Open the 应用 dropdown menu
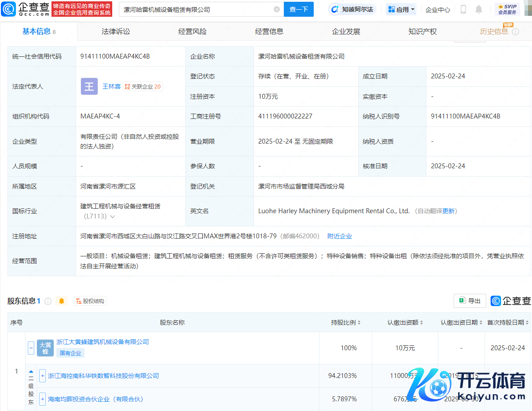The width and height of the screenshot is (532, 411). 401,9
